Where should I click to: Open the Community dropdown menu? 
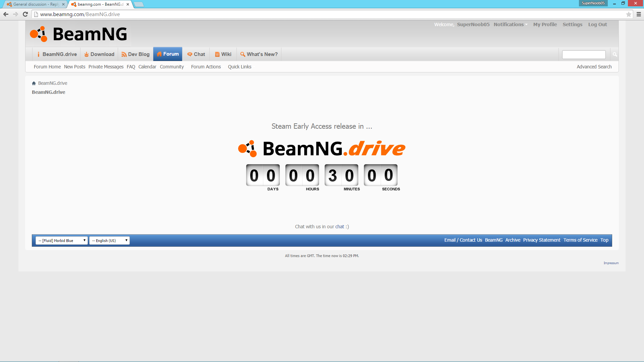[x=172, y=67]
